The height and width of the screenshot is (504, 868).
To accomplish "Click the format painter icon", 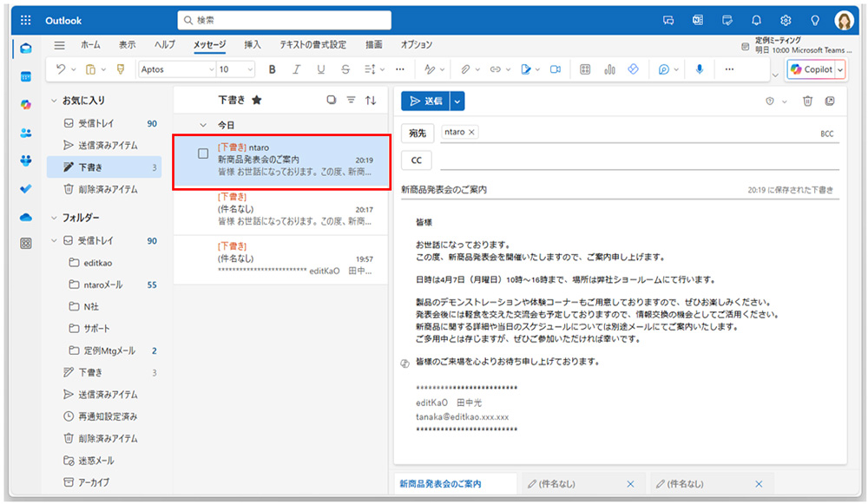I will pos(120,69).
